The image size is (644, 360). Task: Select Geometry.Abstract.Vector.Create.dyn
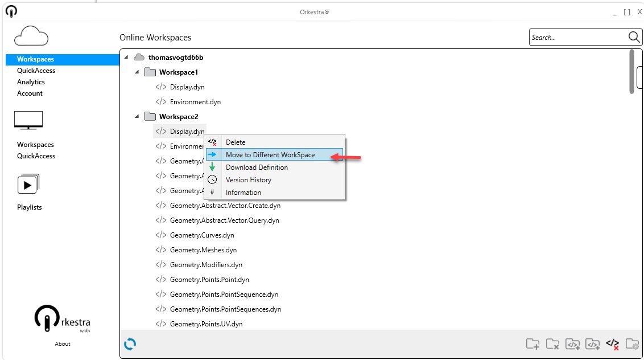coord(225,205)
